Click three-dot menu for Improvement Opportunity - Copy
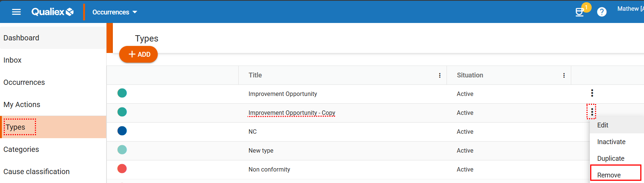 tap(592, 112)
